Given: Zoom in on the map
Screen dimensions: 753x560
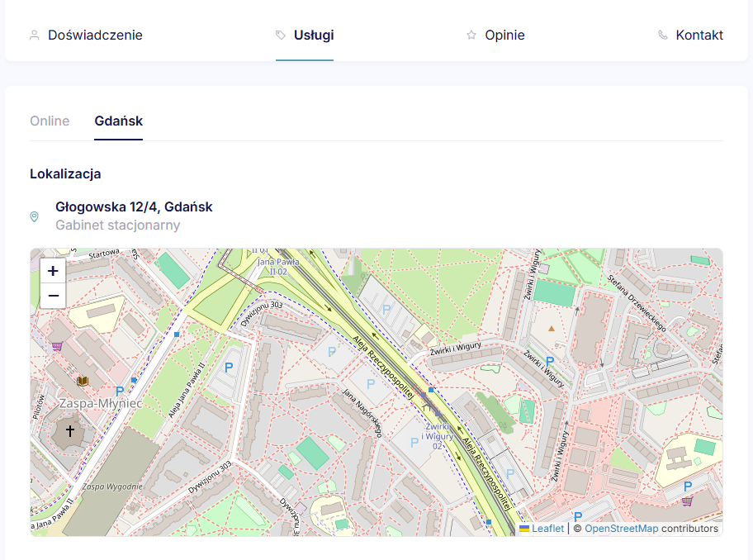Looking at the screenshot, I should point(53,271).
